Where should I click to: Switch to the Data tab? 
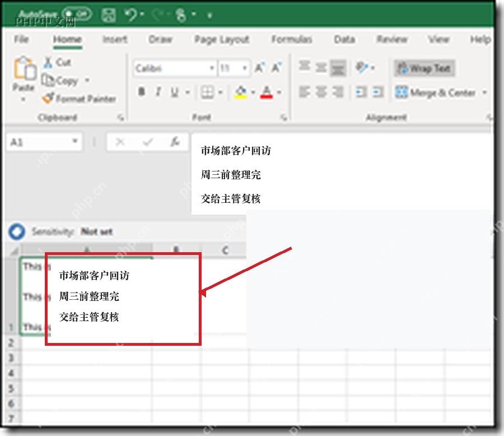point(344,39)
